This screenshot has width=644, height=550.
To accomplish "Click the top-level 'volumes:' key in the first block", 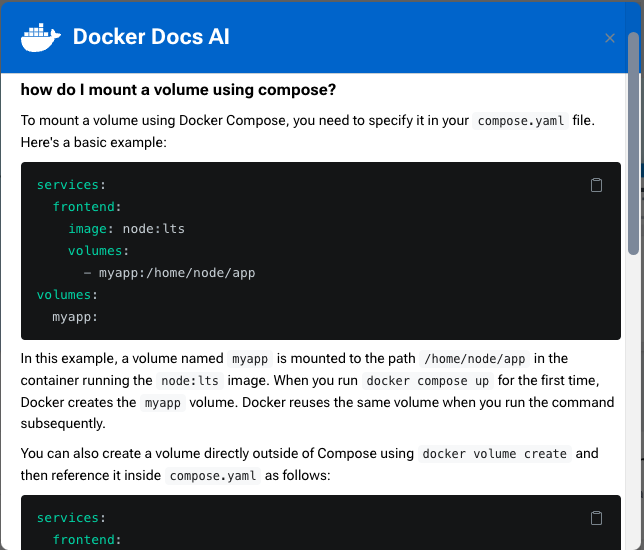I will click(x=67, y=295).
